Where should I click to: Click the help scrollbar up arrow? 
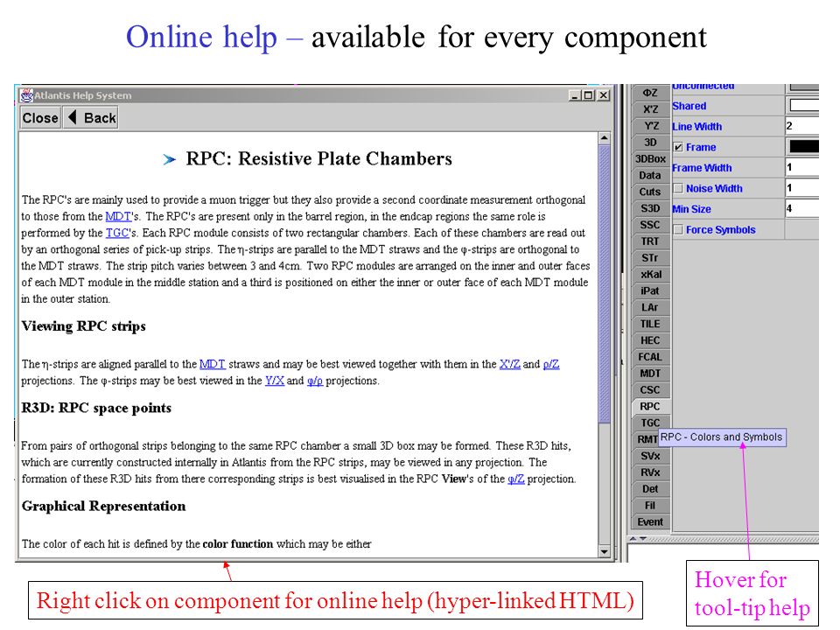[x=605, y=138]
